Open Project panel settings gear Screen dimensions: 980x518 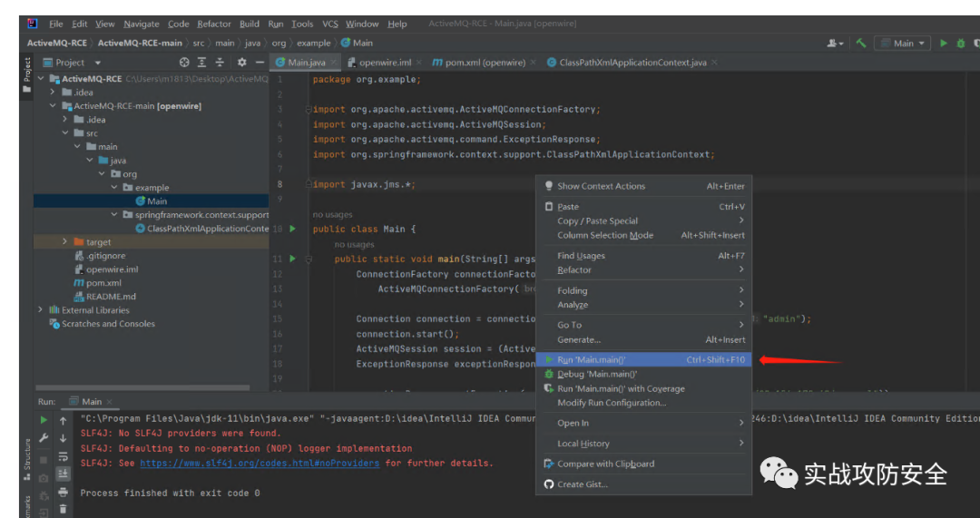[x=242, y=63]
